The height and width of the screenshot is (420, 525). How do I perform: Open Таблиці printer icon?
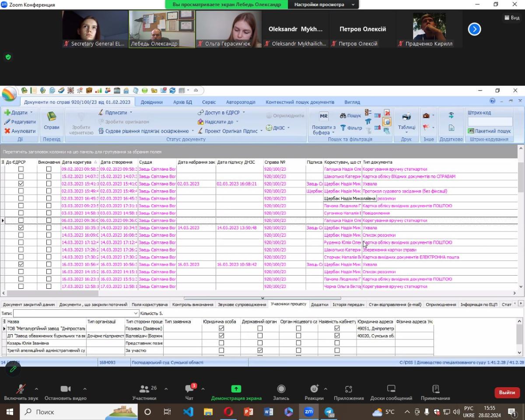pyautogui.click(x=406, y=117)
